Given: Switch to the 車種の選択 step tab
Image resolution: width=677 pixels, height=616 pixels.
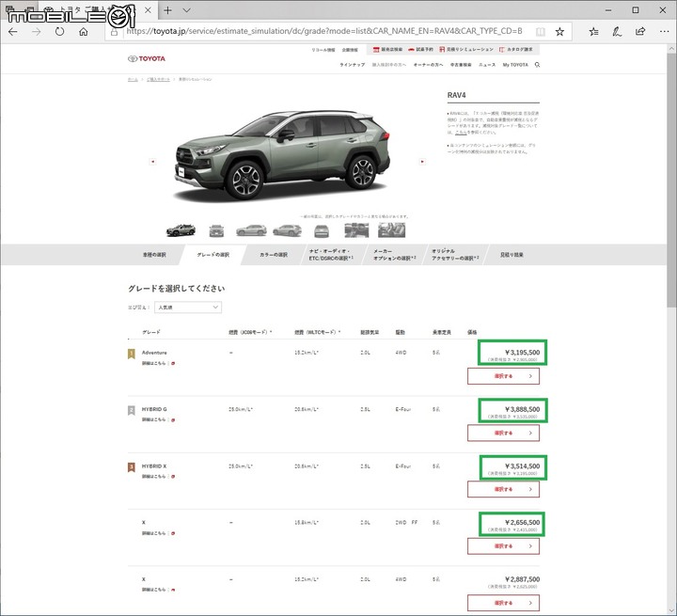Looking at the screenshot, I should [x=154, y=255].
